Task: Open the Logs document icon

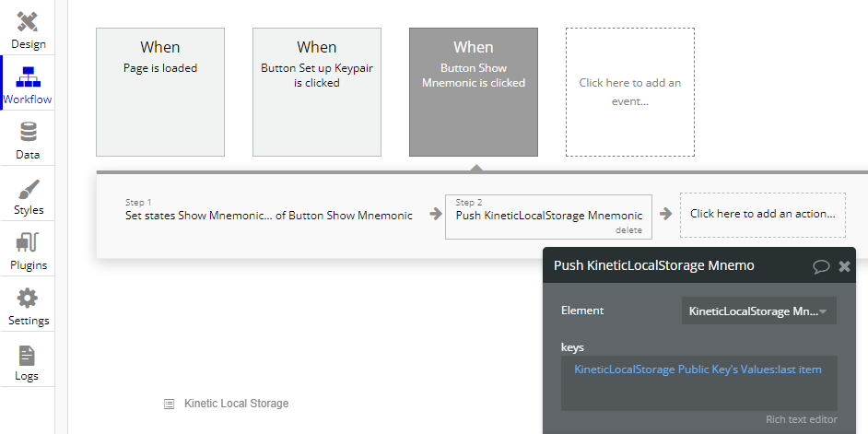Action: coord(28,355)
